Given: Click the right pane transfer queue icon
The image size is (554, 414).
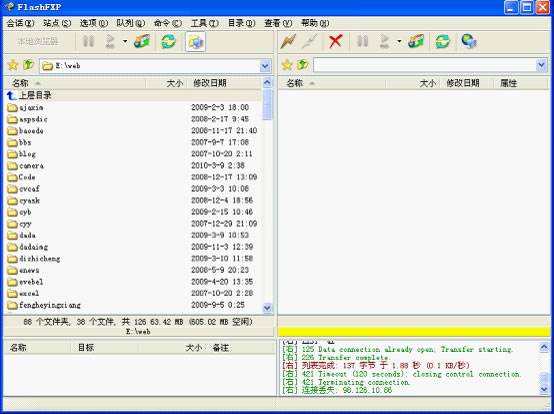Looking at the screenshot, I should point(384,42).
